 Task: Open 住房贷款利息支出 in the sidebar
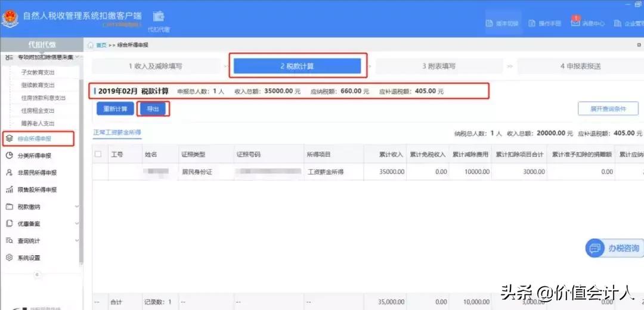(x=43, y=98)
